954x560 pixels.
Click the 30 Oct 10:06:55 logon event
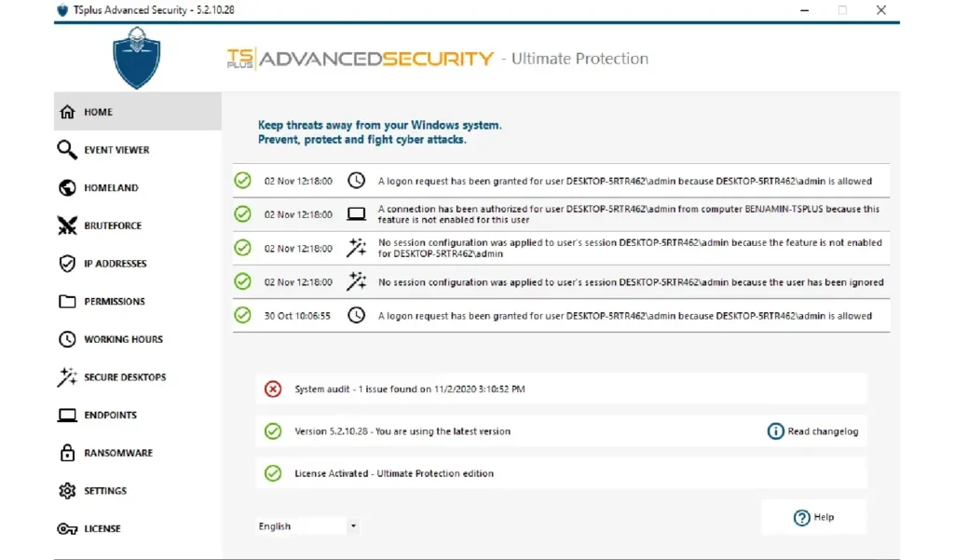[x=561, y=316]
